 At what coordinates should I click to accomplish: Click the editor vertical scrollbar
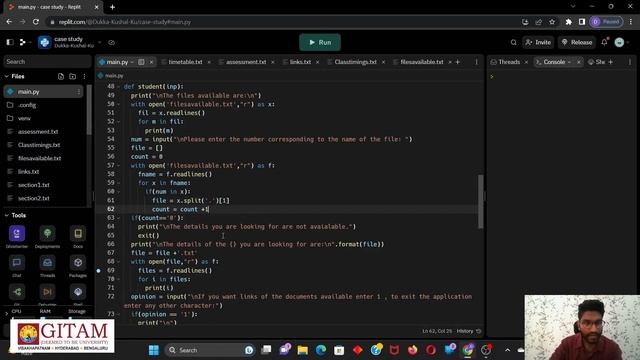(x=480, y=202)
